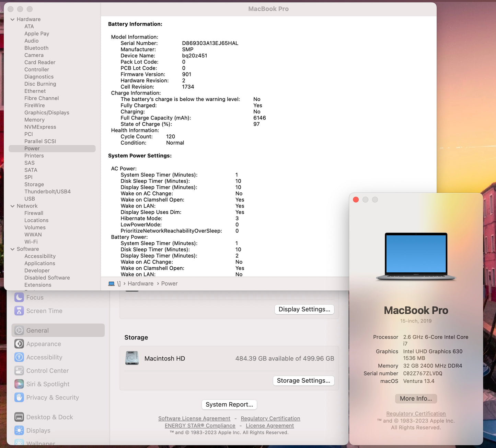Screen dimensions: 496x448
Task: Click the Macintosh HD drive icon
Action: click(131, 358)
